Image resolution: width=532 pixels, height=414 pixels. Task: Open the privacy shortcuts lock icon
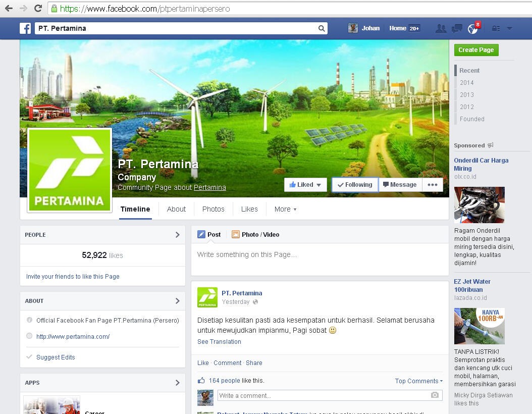click(x=496, y=28)
